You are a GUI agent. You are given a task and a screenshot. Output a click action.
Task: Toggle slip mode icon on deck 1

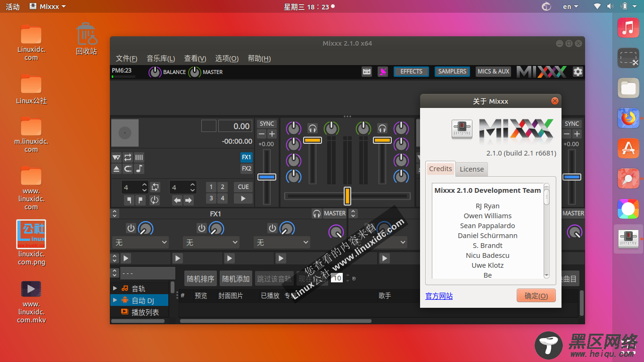pos(116,157)
